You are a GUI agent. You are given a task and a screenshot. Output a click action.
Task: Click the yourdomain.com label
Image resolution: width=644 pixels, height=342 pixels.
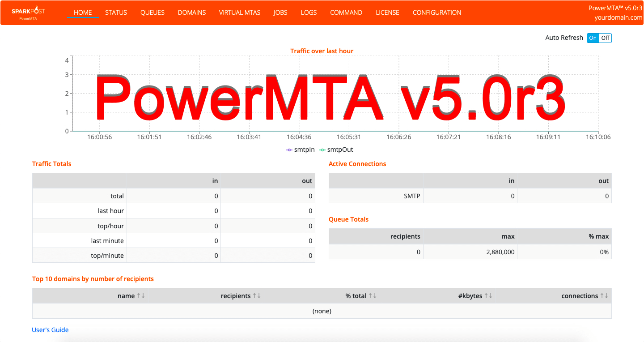[618, 18]
